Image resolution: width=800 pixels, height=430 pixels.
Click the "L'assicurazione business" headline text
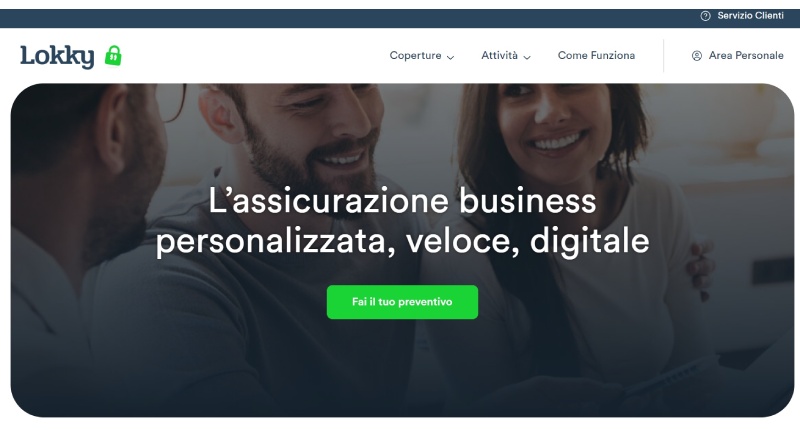(402, 200)
